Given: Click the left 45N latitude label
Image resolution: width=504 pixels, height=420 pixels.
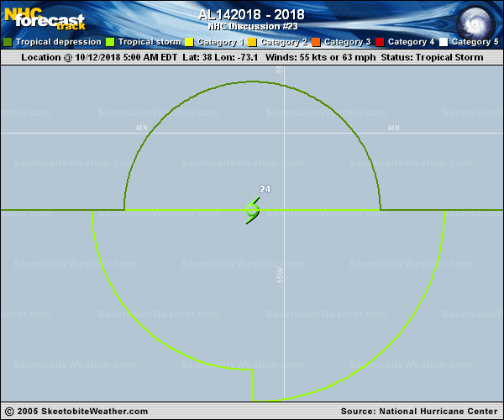Looking at the screenshot, I should [140, 128].
